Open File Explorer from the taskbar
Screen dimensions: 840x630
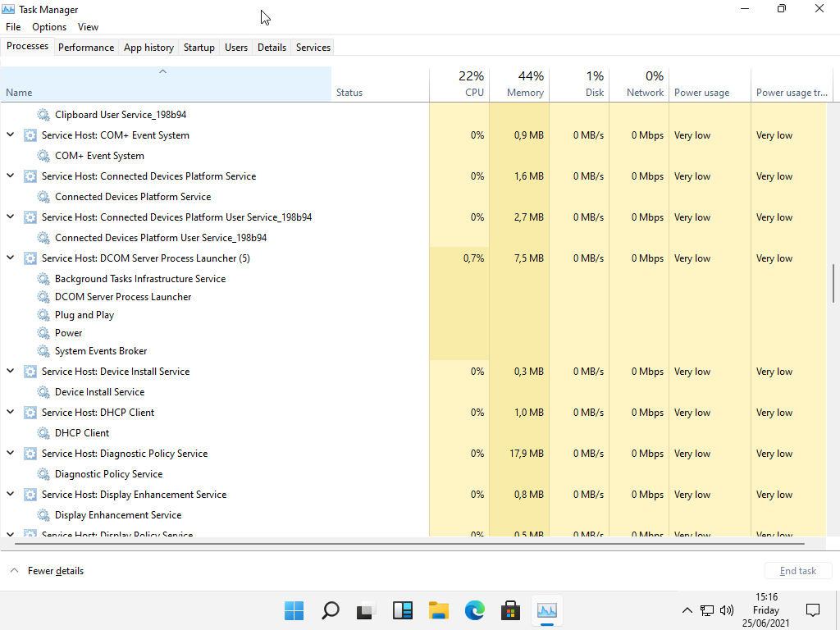tap(439, 610)
